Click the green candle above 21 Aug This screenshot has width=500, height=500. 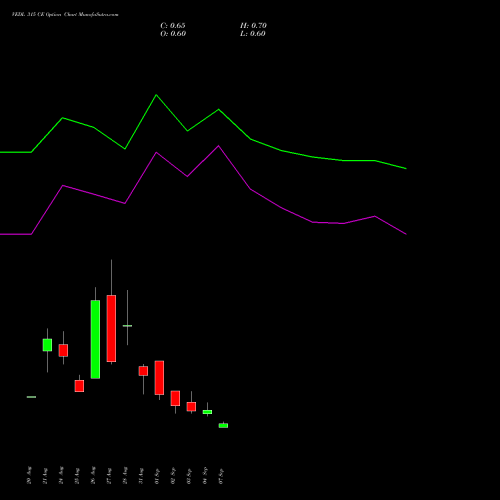point(47,345)
